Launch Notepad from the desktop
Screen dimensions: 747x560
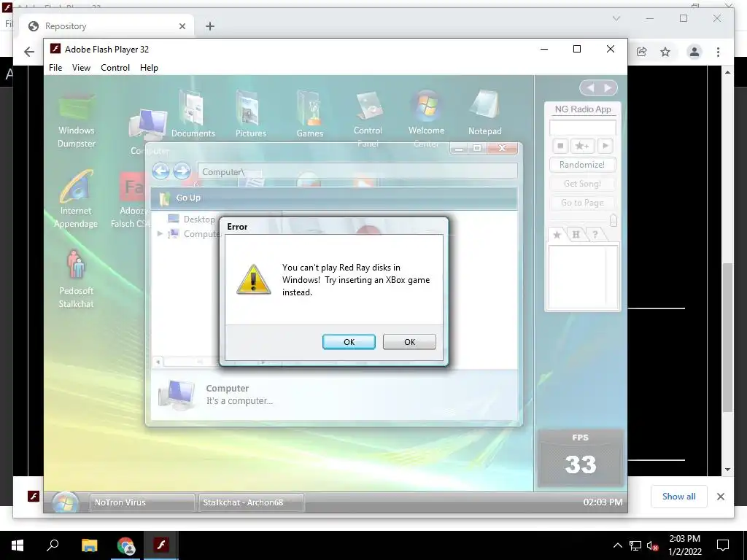click(484, 114)
